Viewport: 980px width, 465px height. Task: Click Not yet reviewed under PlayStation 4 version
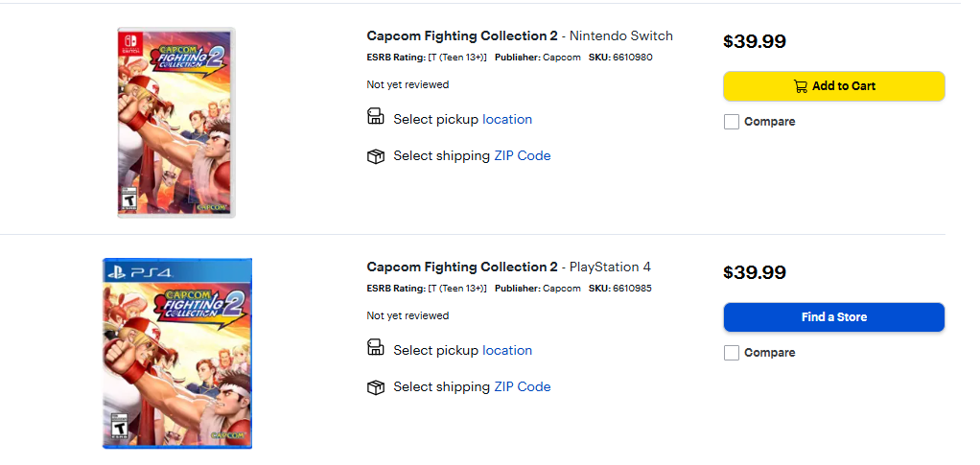pyautogui.click(x=408, y=316)
